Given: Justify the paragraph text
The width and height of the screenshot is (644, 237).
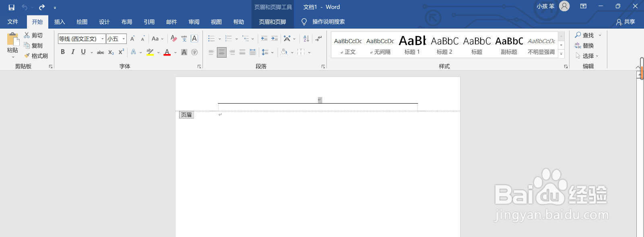Looking at the screenshot, I should pyautogui.click(x=242, y=52).
